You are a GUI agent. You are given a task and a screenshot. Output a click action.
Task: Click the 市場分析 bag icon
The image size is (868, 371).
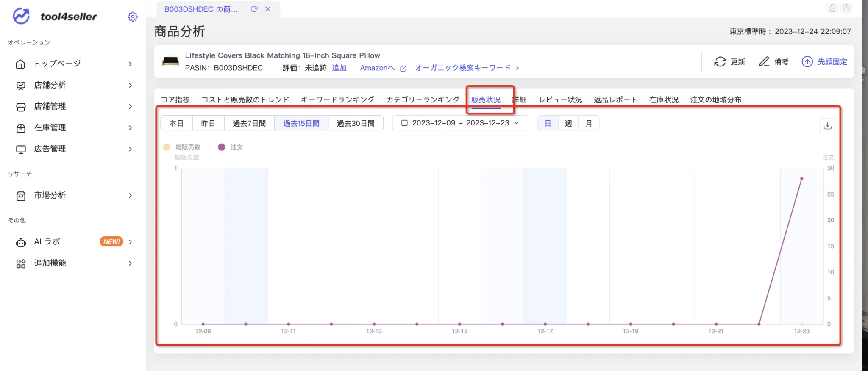point(21,196)
